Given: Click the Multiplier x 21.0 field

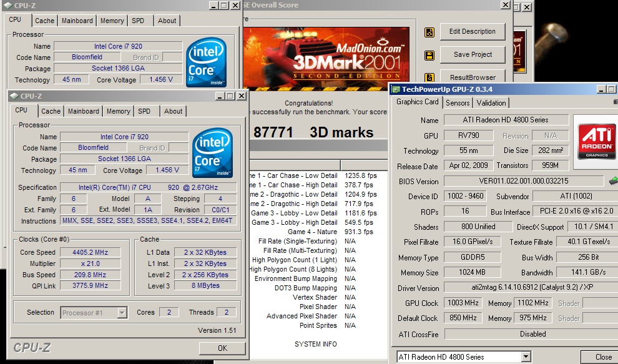Looking at the screenshot, I should pos(91,263).
